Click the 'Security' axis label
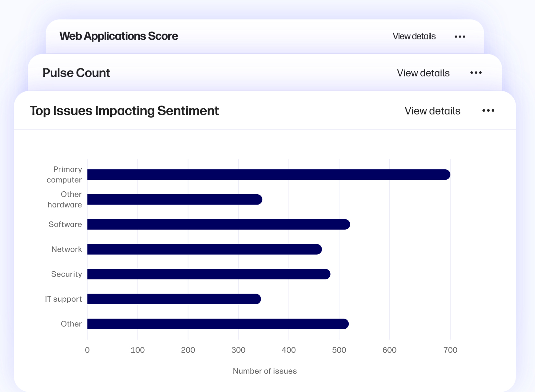 [67, 274]
